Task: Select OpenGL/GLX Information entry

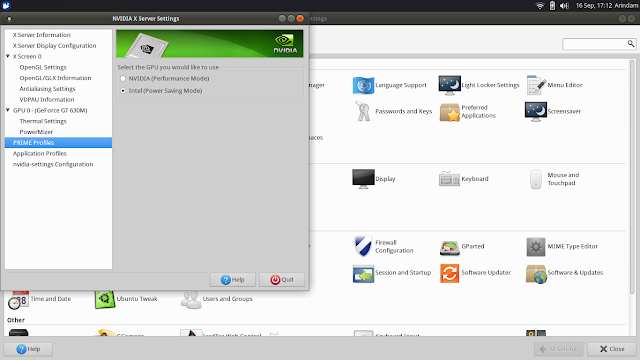Action: (x=55, y=78)
